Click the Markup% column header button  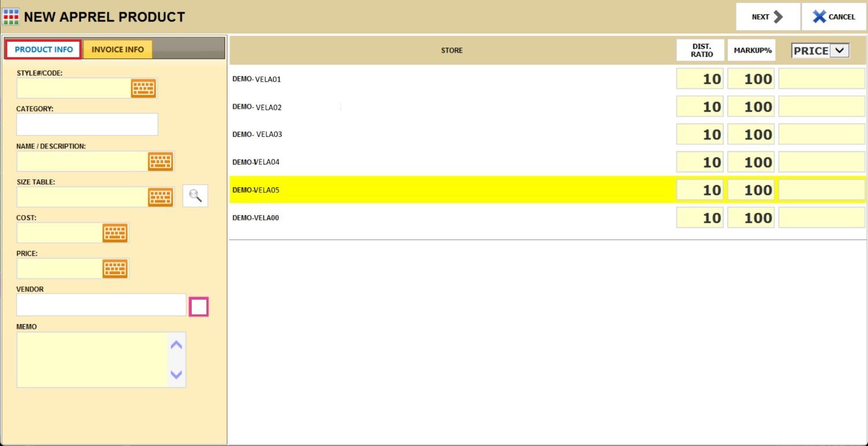[752, 50]
